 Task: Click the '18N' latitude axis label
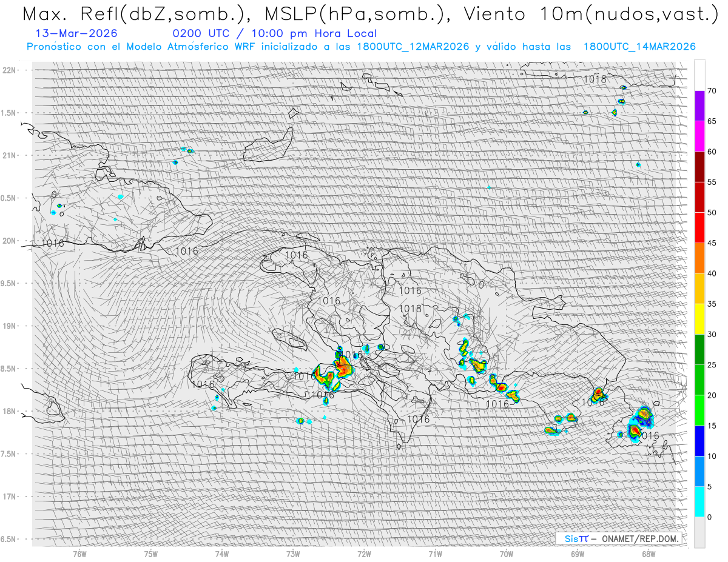tap(9, 411)
